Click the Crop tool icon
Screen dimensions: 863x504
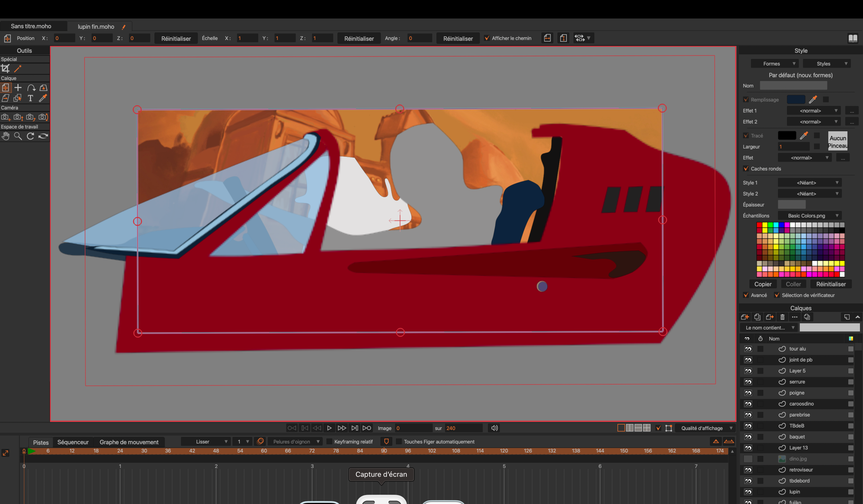coord(6,69)
